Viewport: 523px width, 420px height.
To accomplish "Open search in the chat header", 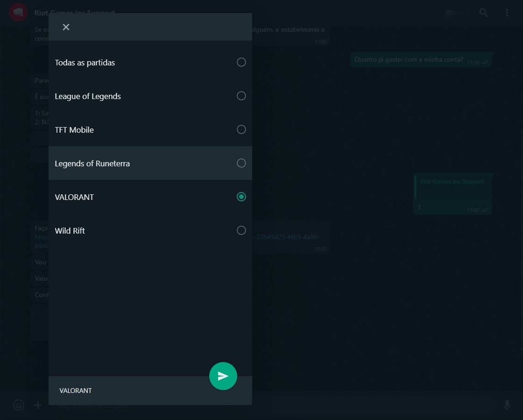I will click(483, 13).
